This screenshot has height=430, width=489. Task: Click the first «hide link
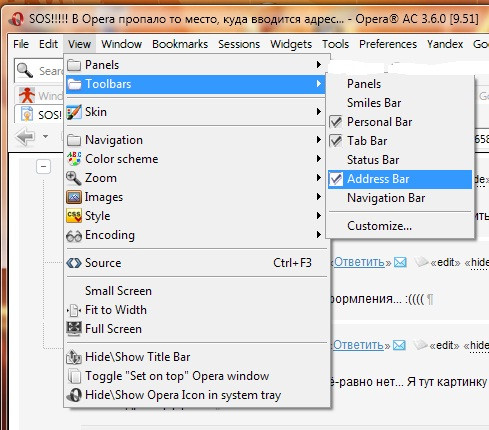[x=477, y=263]
